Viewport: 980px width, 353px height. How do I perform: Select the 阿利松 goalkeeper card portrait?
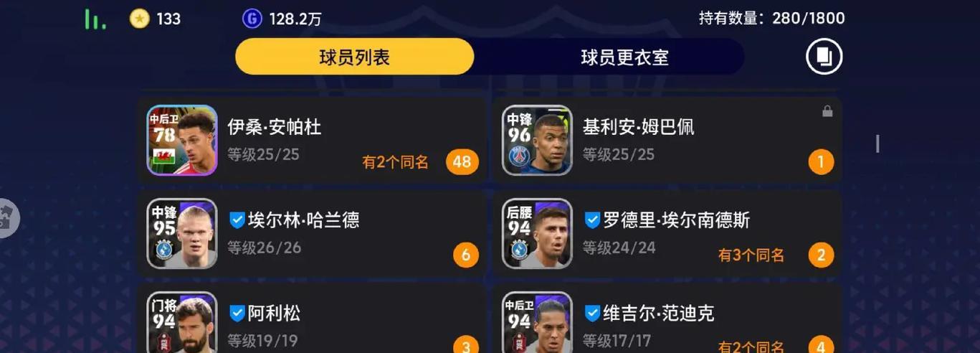(182, 322)
